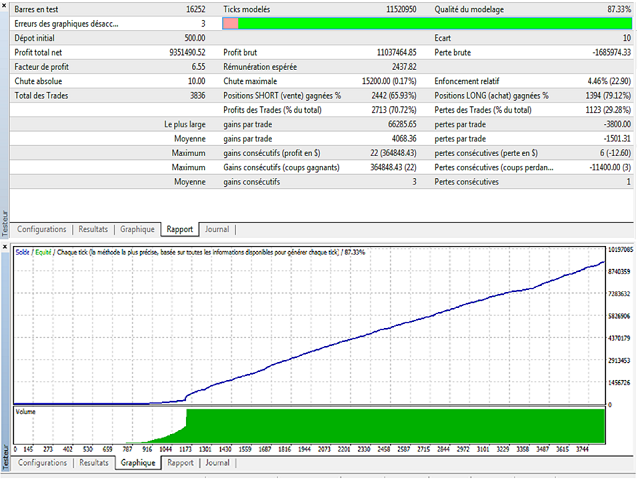640x480 pixels.
Task: Click the pink segment of quality bar
Action: pyautogui.click(x=231, y=24)
